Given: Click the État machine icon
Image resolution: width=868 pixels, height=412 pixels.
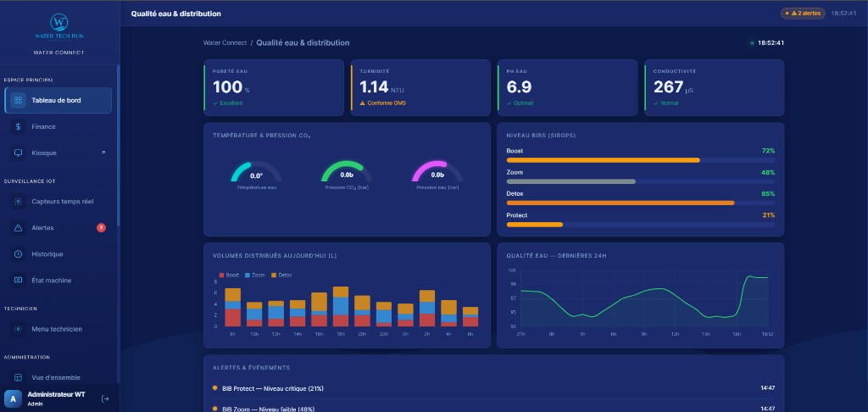Looking at the screenshot, I should [x=19, y=281].
